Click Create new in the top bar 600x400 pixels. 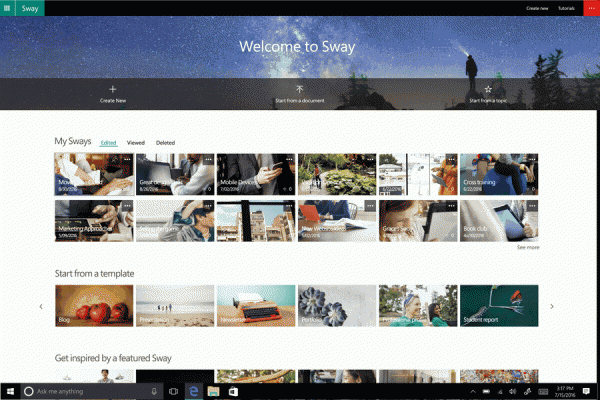pos(537,8)
